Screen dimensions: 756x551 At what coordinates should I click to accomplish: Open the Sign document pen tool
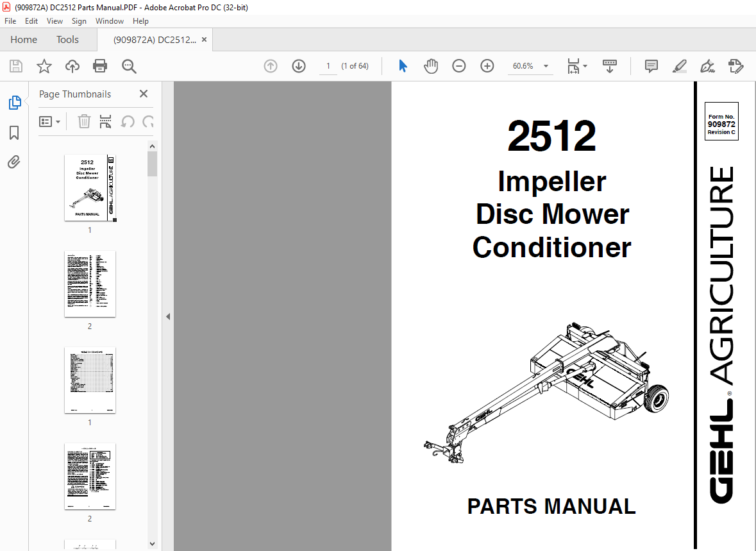[707, 66]
